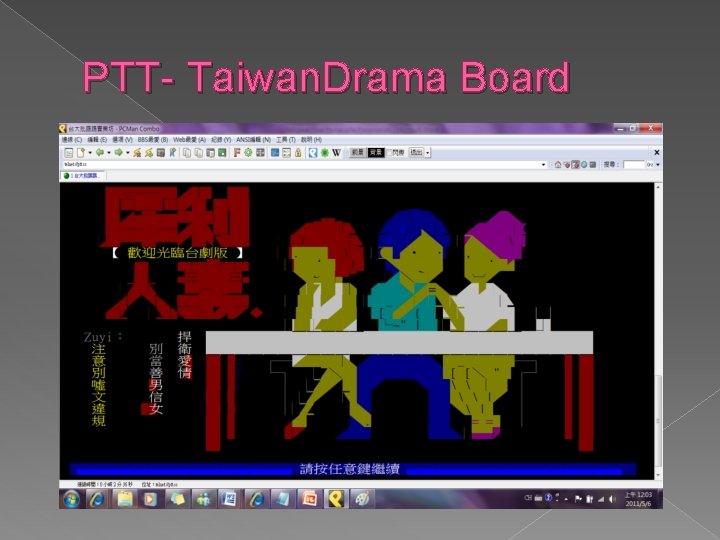Click the blue 請按任意鍵繼續 bar
The image size is (720, 540).
(x=353, y=469)
